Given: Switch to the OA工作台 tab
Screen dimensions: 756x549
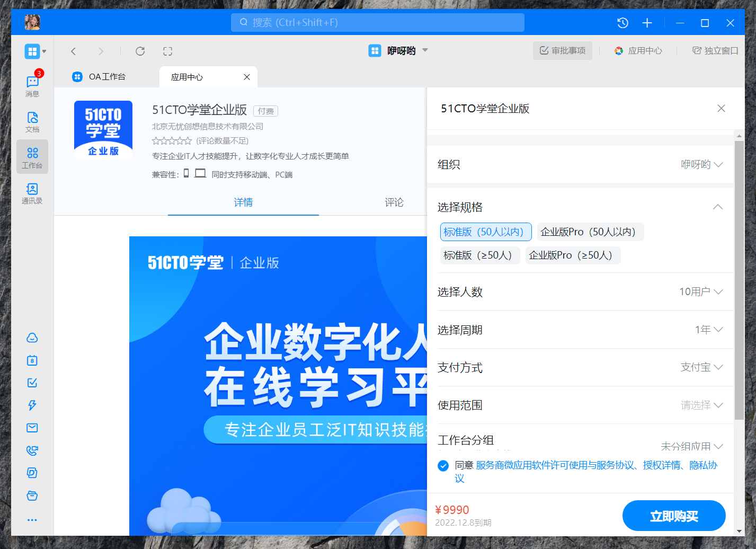Looking at the screenshot, I should coord(100,77).
